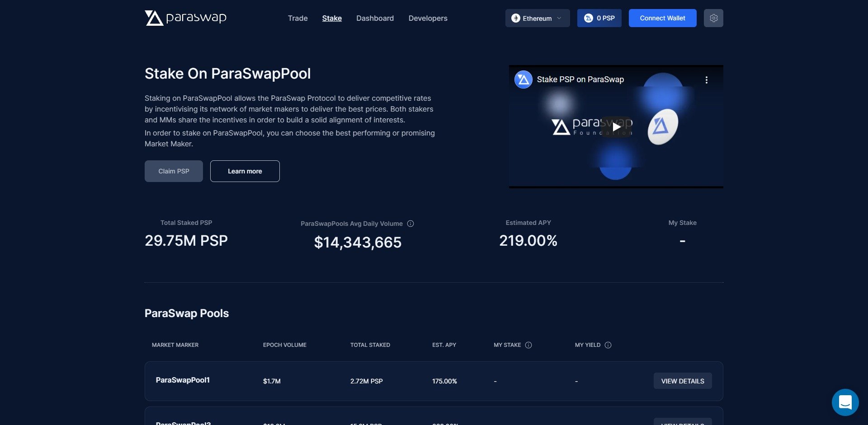Switch to the Dashboard tab

(375, 18)
